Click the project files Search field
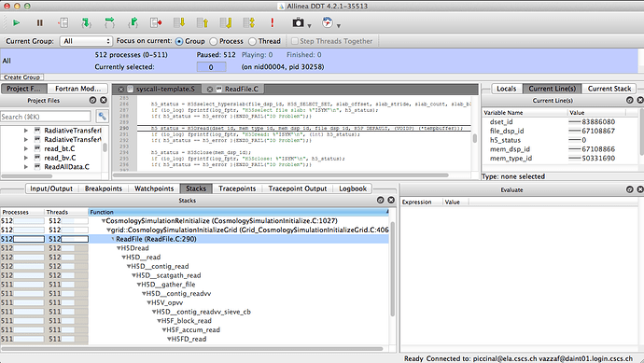This screenshot has height=363, width=644. 46,117
